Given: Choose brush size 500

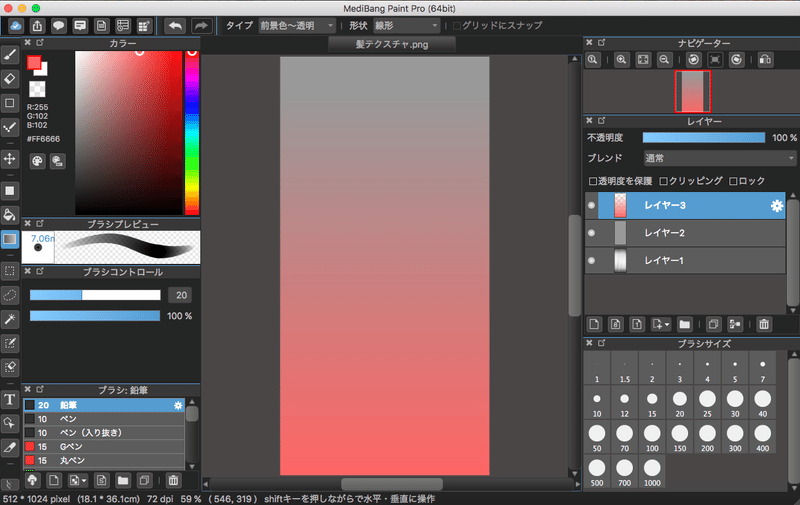Looking at the screenshot, I should [x=597, y=472].
